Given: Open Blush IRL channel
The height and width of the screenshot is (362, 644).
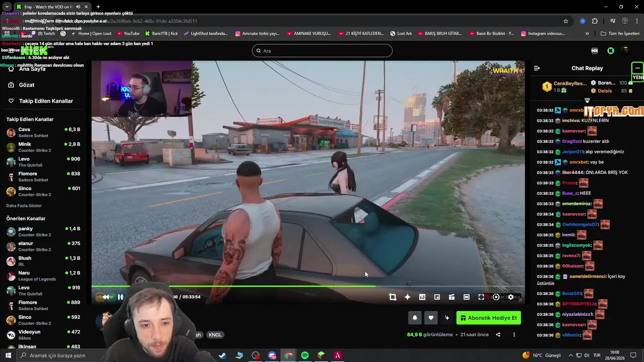Looking at the screenshot, I should (43, 261).
